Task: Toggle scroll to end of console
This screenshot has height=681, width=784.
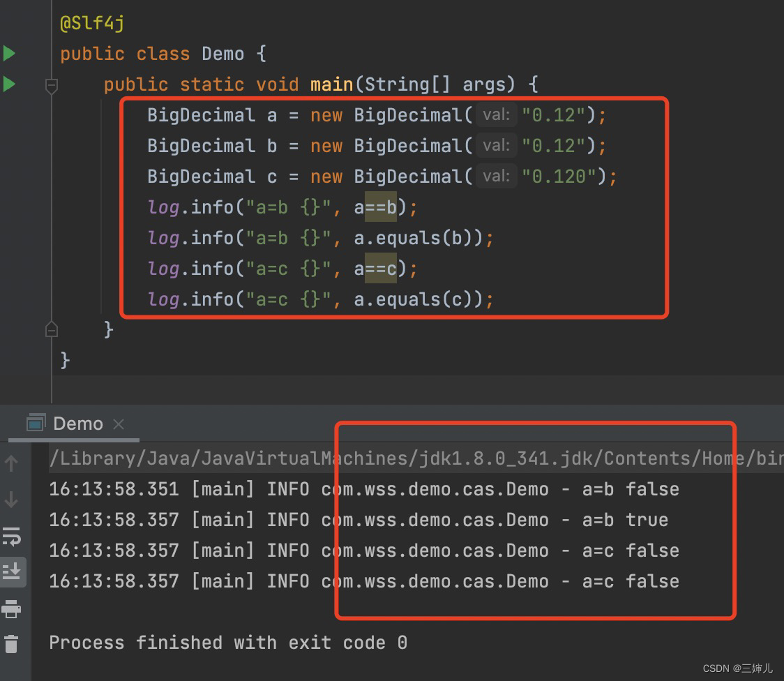Action: coord(12,571)
